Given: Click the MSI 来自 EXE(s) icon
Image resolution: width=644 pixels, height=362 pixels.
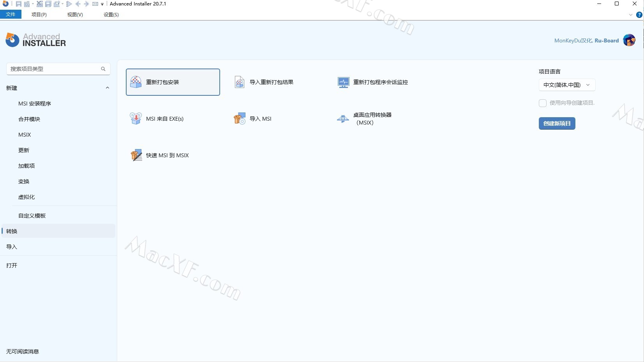Looking at the screenshot, I should coord(136,118).
